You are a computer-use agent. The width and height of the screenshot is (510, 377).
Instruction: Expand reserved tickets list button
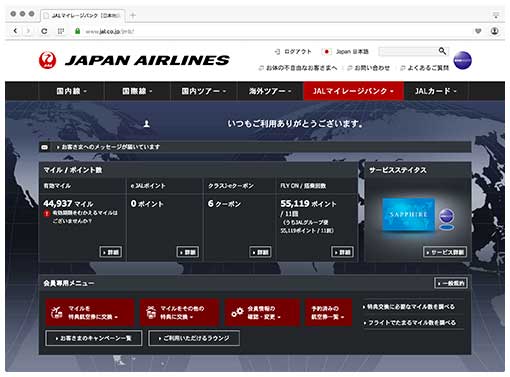[x=329, y=312]
